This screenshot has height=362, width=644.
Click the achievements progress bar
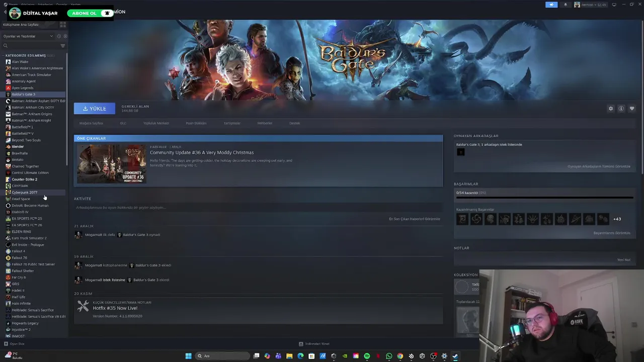pos(544,198)
